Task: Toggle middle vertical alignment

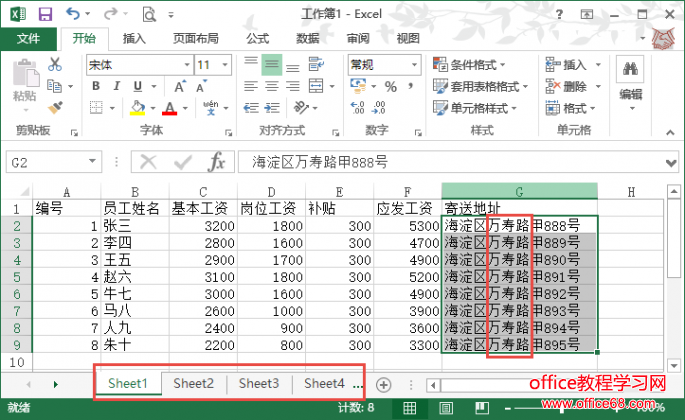Action: 272,65
